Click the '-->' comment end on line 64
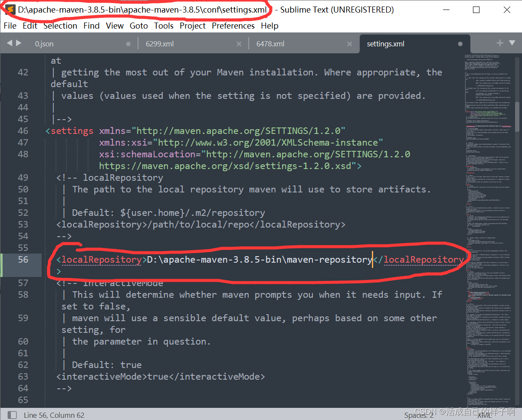 [x=64, y=388]
